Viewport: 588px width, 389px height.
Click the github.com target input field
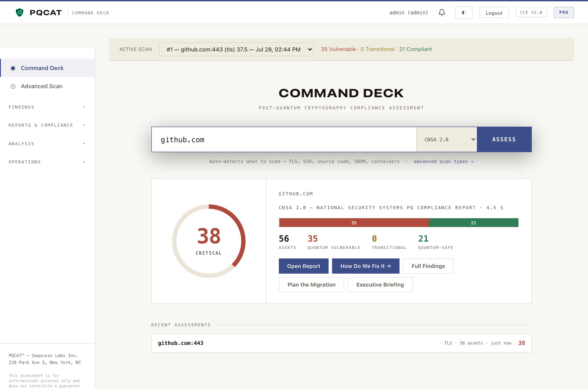284,139
